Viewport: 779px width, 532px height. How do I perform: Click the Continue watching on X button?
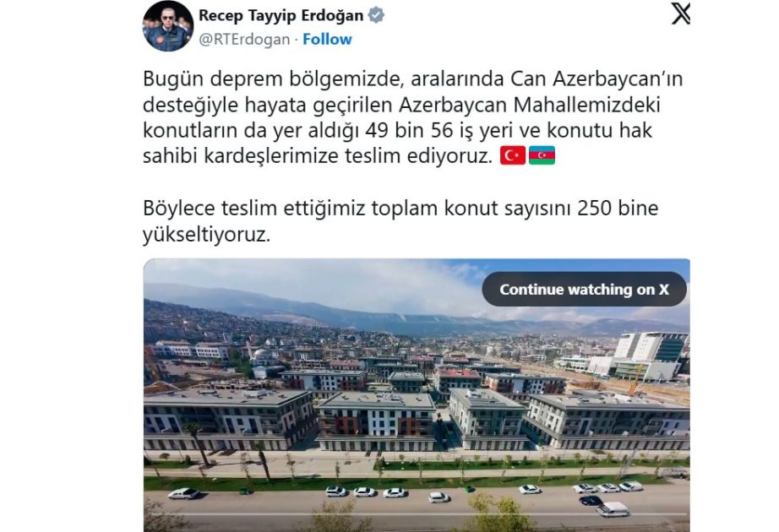point(585,289)
